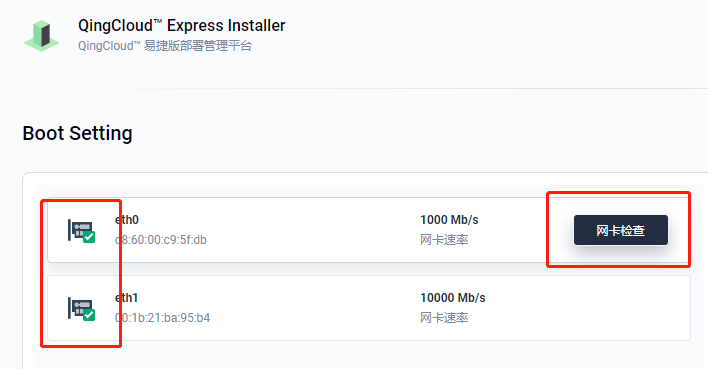Click the eth1 network card icon
Image resolution: width=708 pixels, height=369 pixels.
(81, 308)
